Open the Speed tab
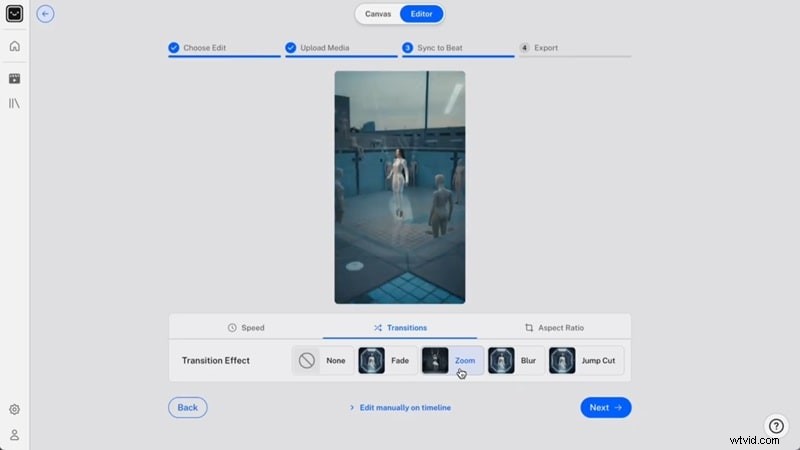 pos(246,327)
